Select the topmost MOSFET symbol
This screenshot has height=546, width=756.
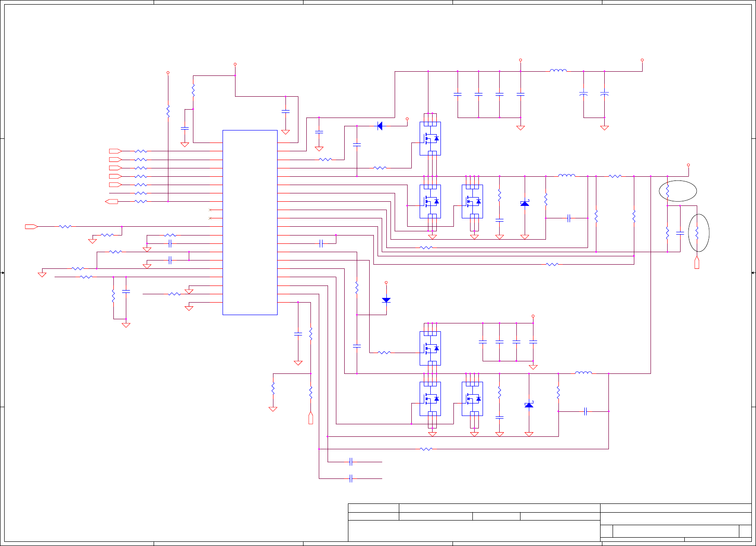pyautogui.click(x=430, y=138)
